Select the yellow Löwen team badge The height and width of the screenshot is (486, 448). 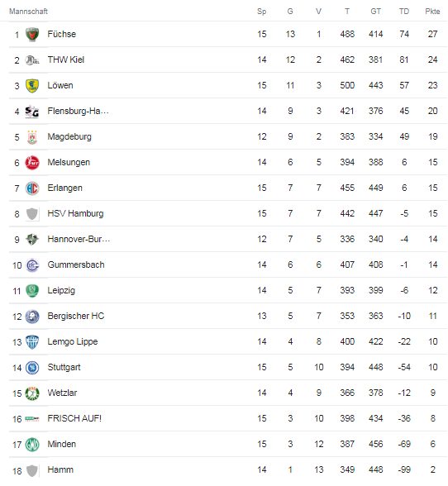[x=32, y=86]
